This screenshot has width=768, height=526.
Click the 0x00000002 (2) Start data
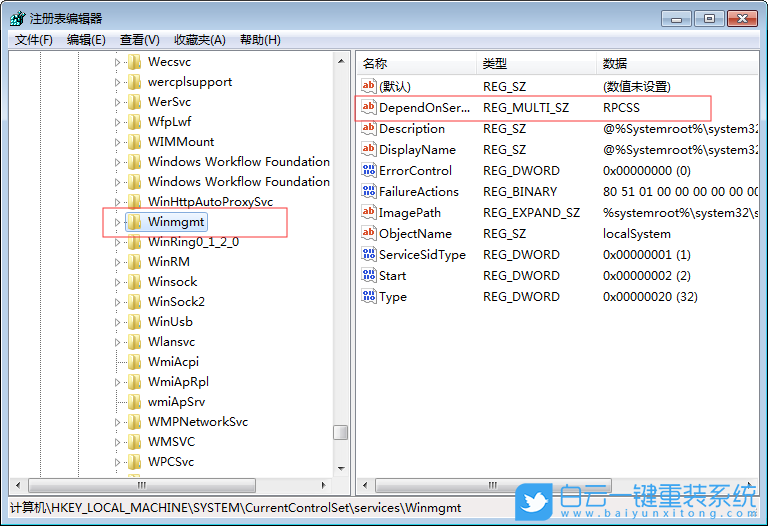(x=647, y=276)
